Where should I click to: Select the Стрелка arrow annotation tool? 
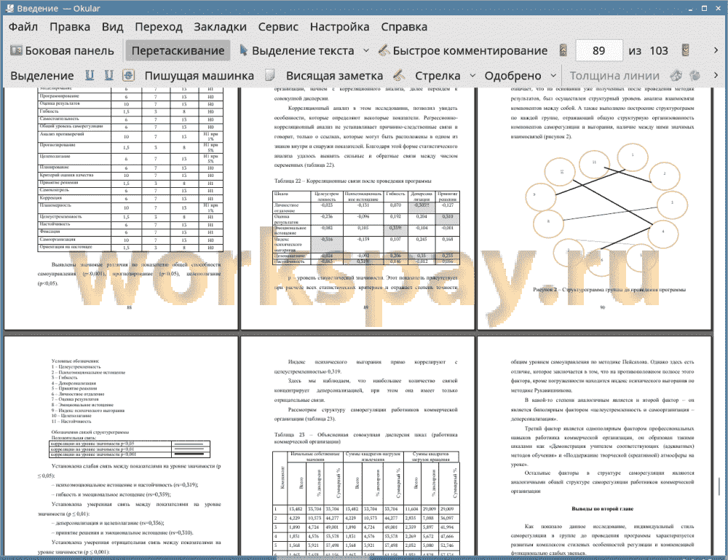point(438,76)
